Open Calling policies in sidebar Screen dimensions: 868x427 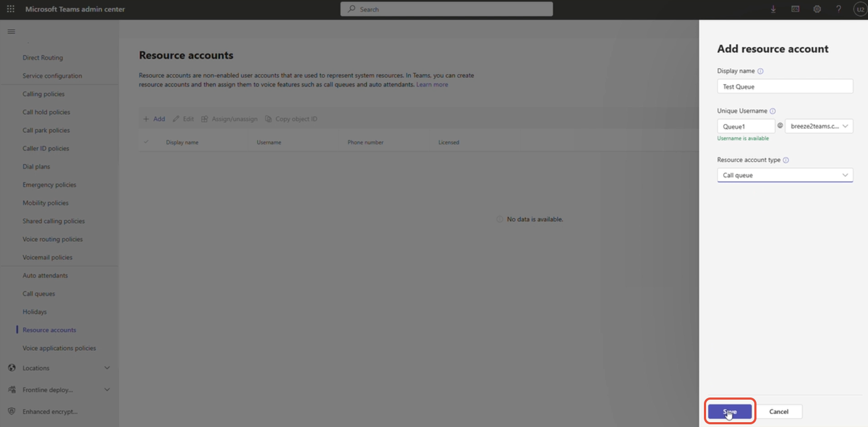pos(43,94)
